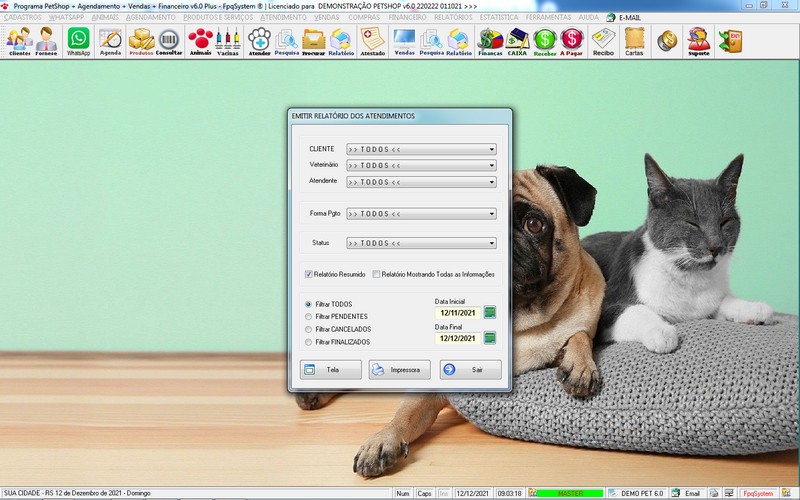
Task: Click the exit door toolbar icon
Action: pyautogui.click(x=731, y=41)
